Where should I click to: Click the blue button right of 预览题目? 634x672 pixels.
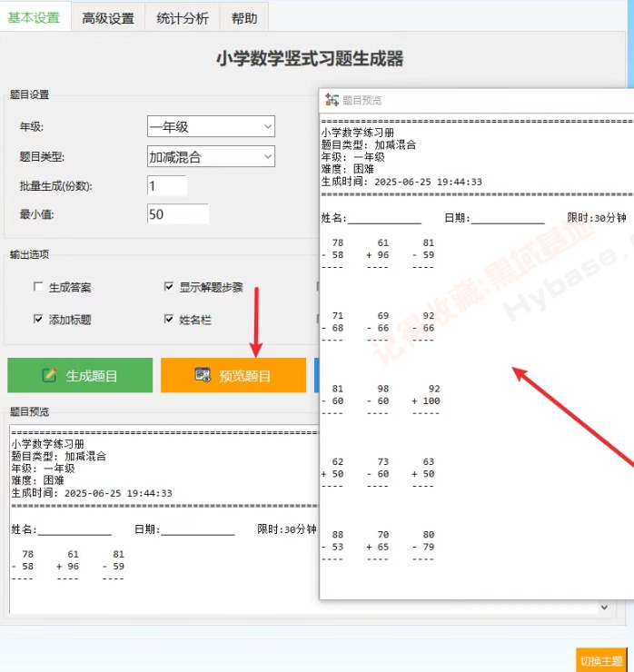click(x=317, y=375)
